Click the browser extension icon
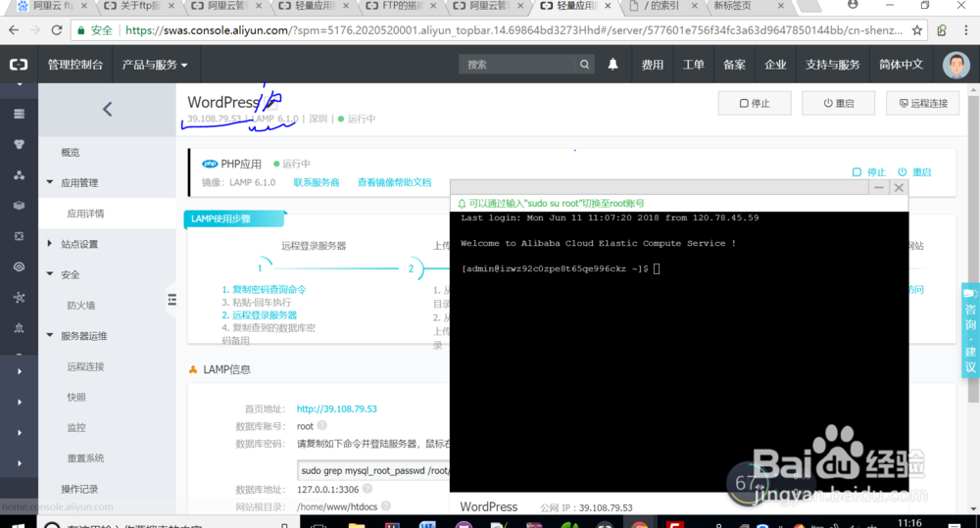 pyautogui.click(x=942, y=30)
